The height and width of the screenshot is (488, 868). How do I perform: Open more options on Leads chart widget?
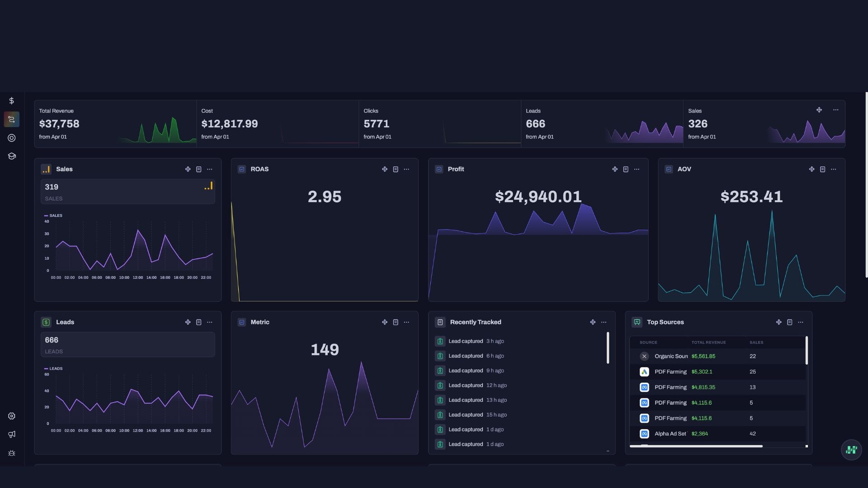tap(209, 322)
